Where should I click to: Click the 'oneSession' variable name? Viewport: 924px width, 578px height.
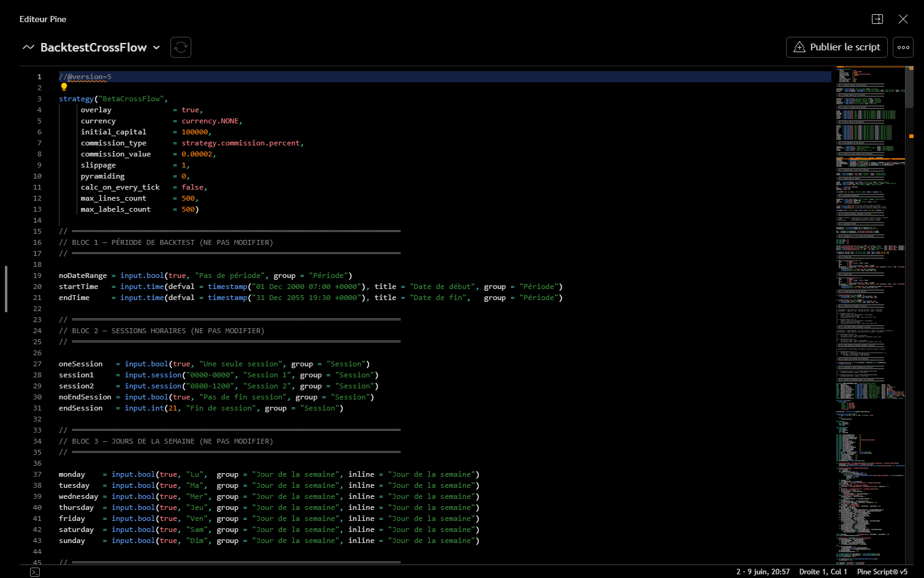pos(81,364)
